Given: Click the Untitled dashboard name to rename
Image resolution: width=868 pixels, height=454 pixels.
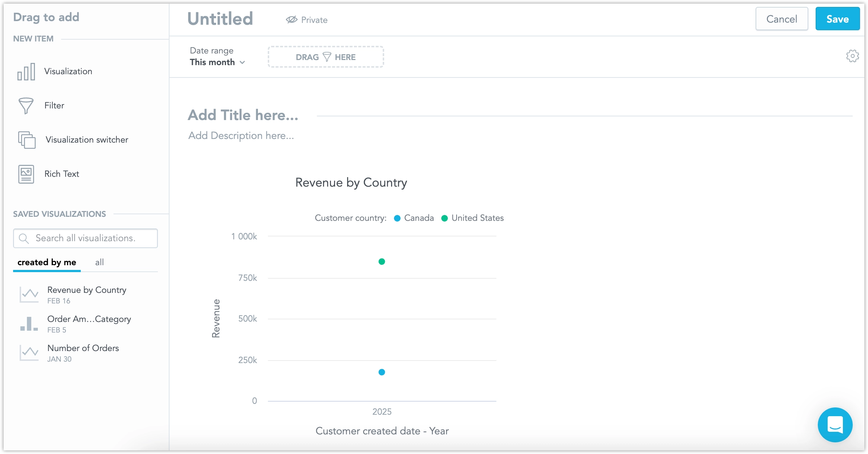Looking at the screenshot, I should [x=220, y=19].
